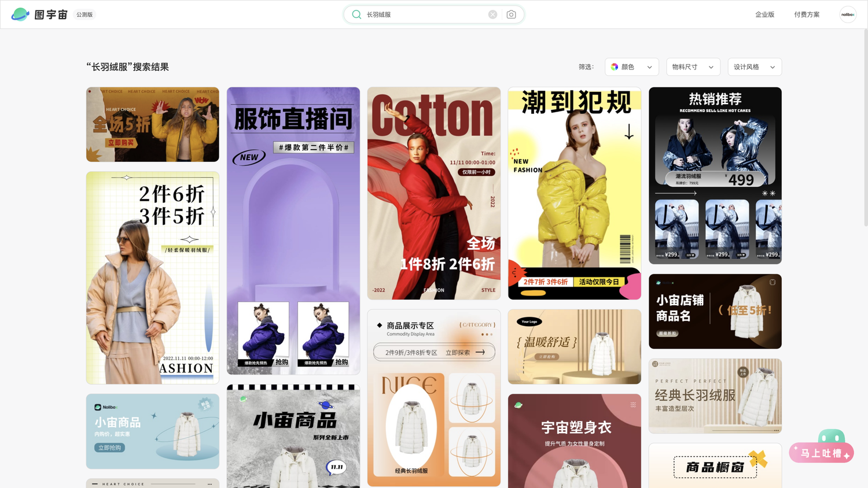Open the 小宙商品 blue banner template
This screenshot has width=868, height=488.
tap(153, 431)
